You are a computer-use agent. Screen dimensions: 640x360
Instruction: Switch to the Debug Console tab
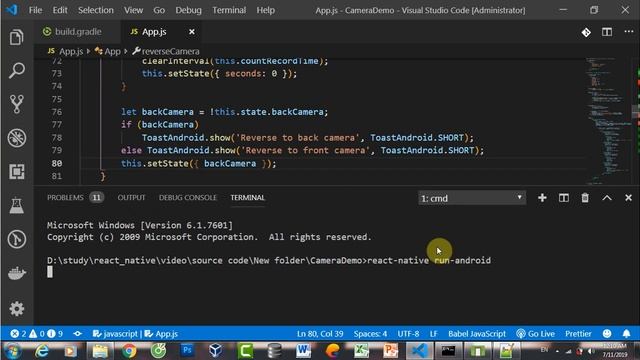click(188, 198)
